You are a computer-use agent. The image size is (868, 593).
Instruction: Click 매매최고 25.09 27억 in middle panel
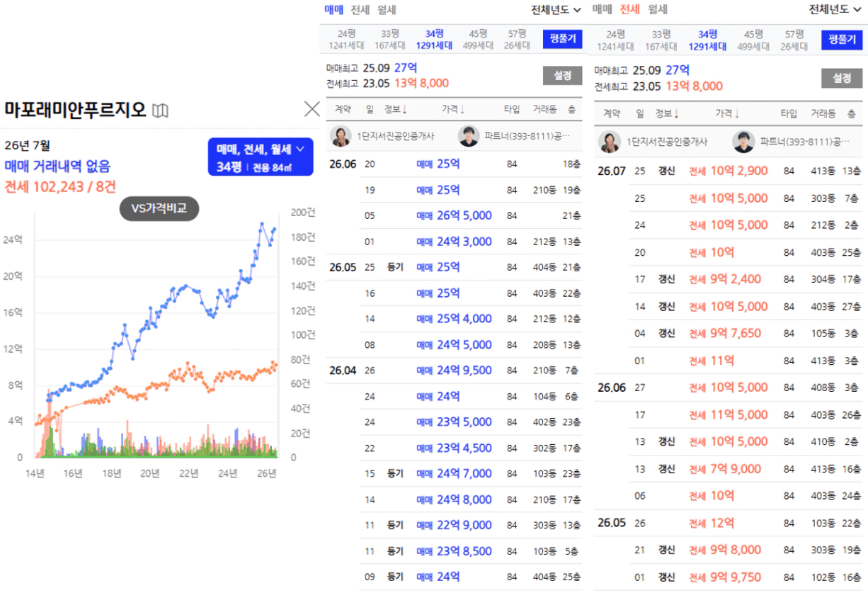[x=372, y=67]
